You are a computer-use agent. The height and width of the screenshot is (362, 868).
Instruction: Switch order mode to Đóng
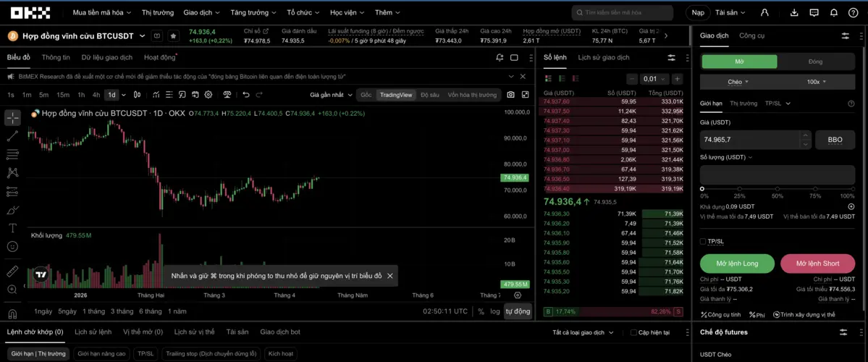(815, 62)
